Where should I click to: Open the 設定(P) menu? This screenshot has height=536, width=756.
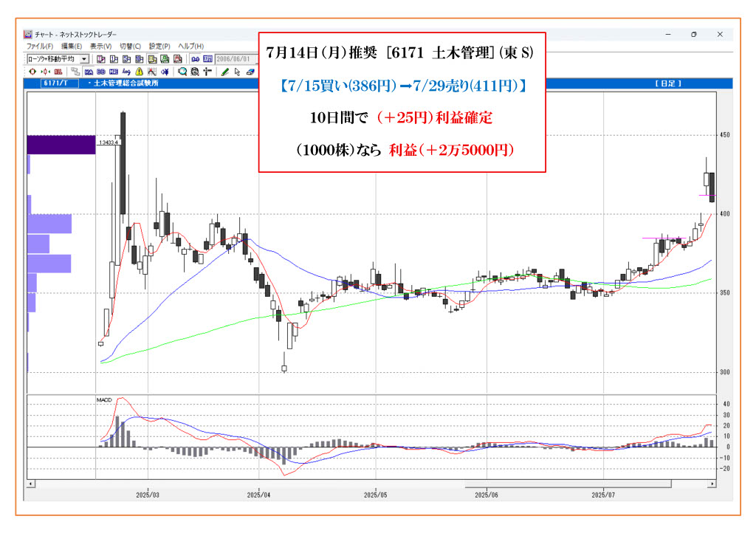pyautogui.click(x=159, y=46)
